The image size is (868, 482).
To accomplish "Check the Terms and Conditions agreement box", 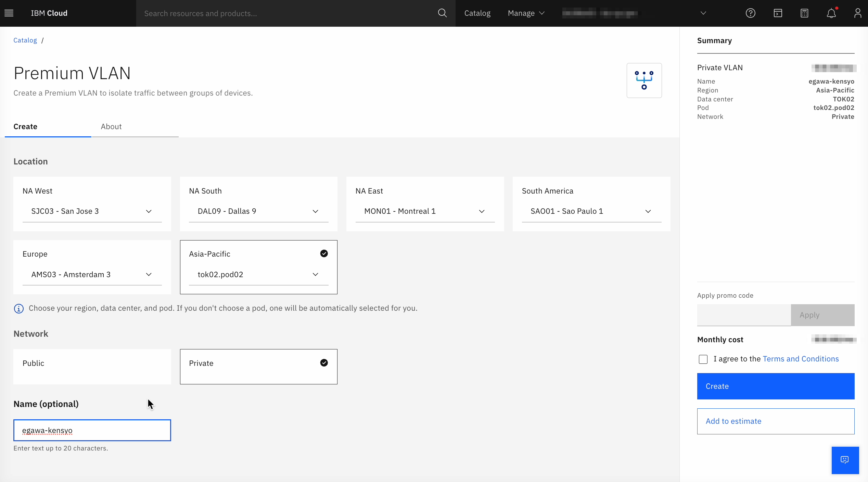I will coord(703,359).
